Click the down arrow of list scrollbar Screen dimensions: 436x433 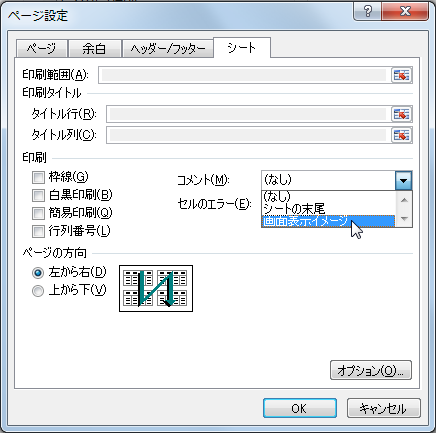(404, 219)
